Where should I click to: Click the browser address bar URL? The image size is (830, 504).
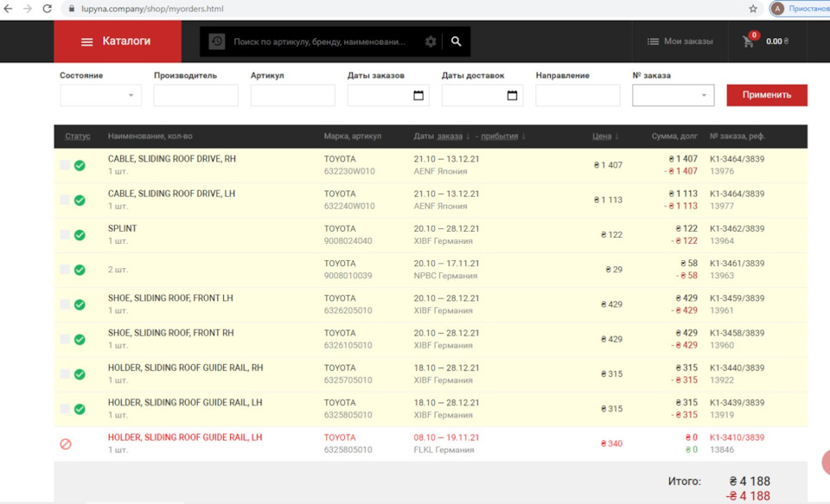[152, 9]
